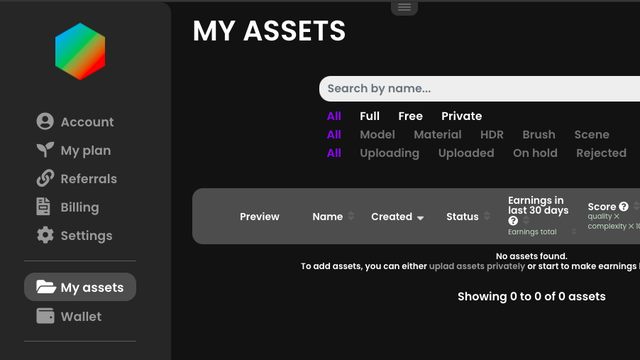Select the All filter beside Uploading
640x360 pixels.
[x=334, y=153]
